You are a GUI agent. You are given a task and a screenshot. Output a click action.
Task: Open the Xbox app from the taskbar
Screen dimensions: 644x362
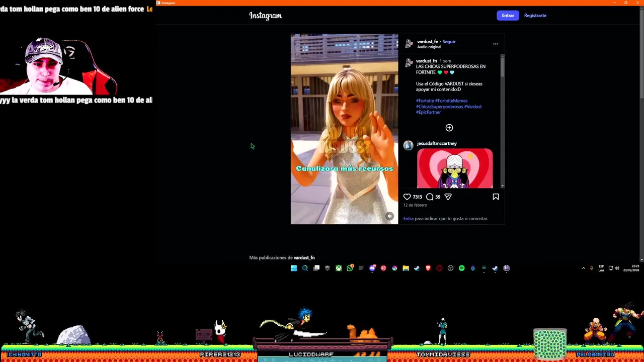point(339,268)
